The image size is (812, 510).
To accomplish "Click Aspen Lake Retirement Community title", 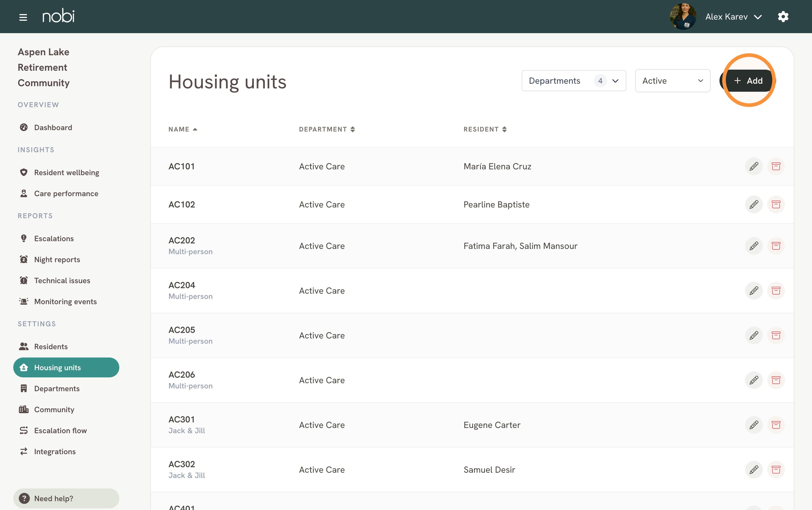I will pyautogui.click(x=44, y=67).
